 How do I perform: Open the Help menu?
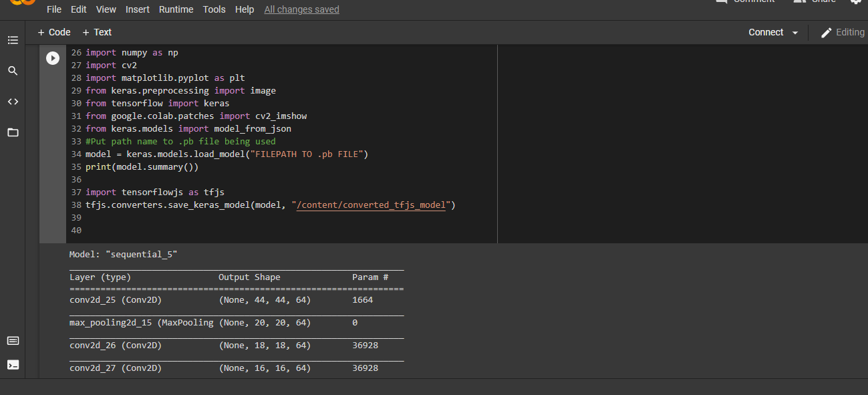point(245,9)
